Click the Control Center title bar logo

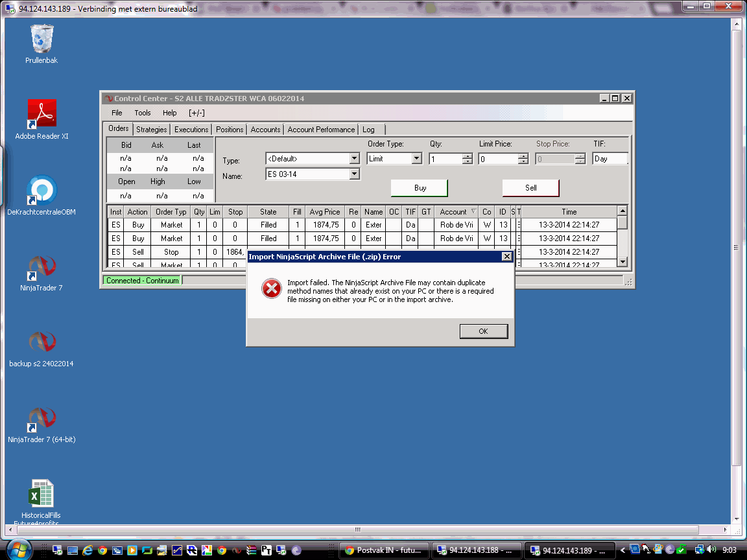click(109, 98)
